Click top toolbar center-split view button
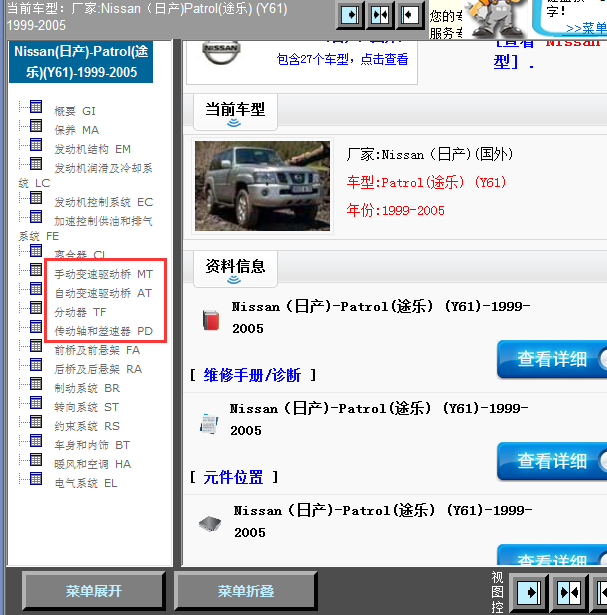Screen dimensions: 607x615 point(380,15)
